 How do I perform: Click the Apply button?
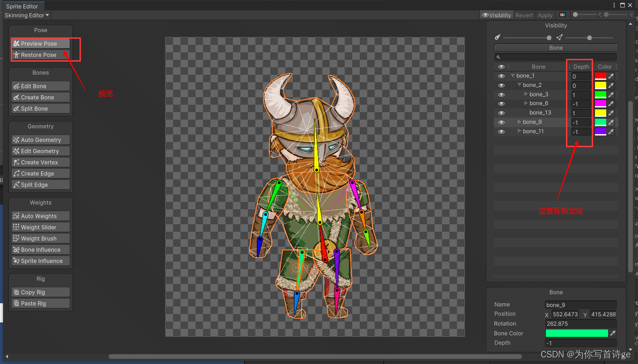click(545, 15)
